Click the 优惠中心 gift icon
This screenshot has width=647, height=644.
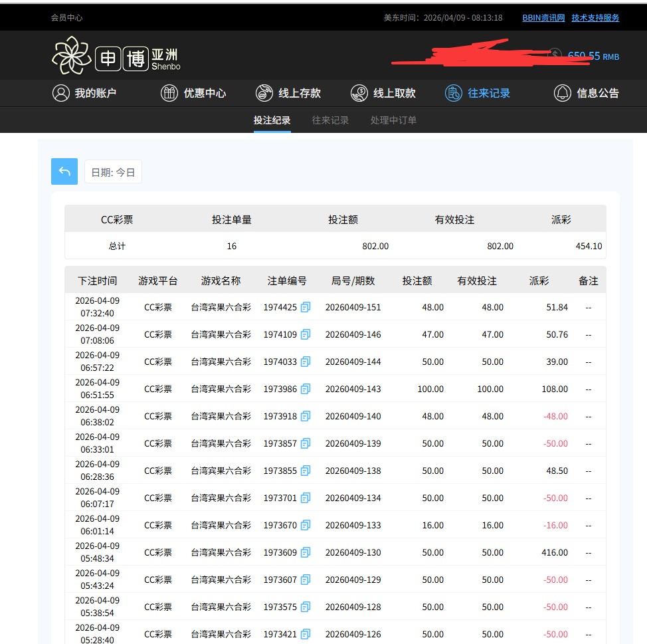point(169,93)
